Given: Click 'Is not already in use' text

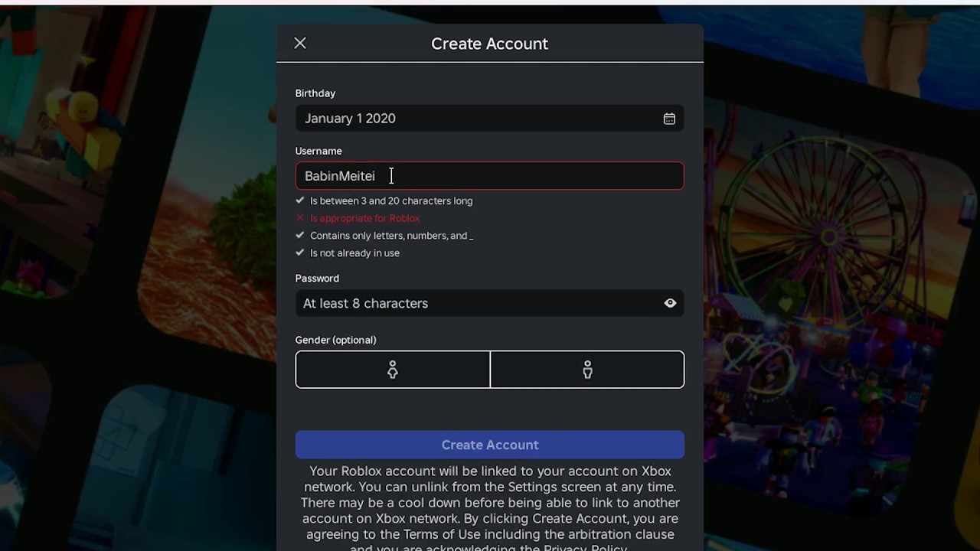Looking at the screenshot, I should 354,253.
